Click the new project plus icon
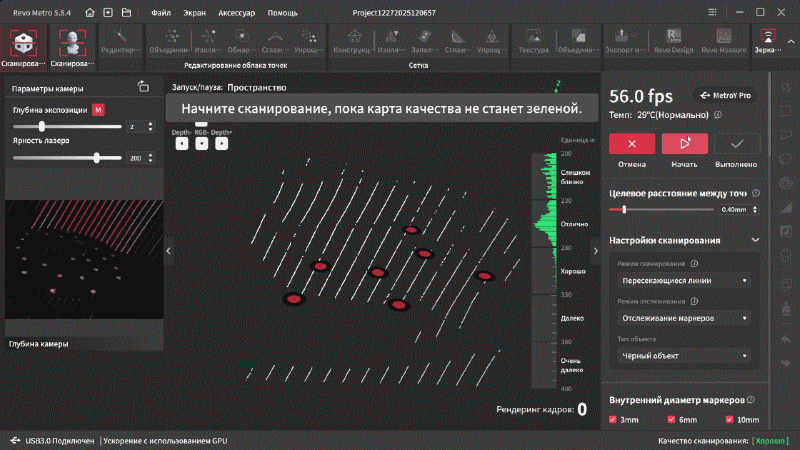This screenshot has height=450, width=800. click(x=108, y=14)
